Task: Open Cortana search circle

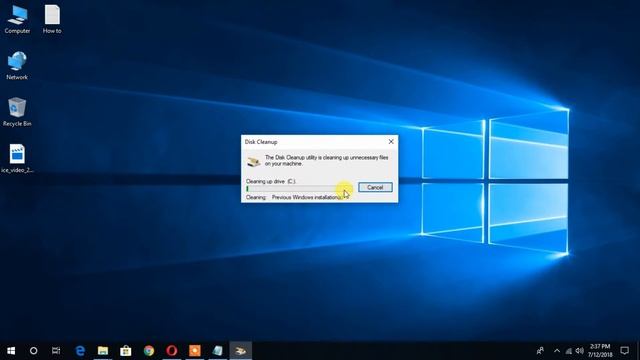Action: click(33, 351)
